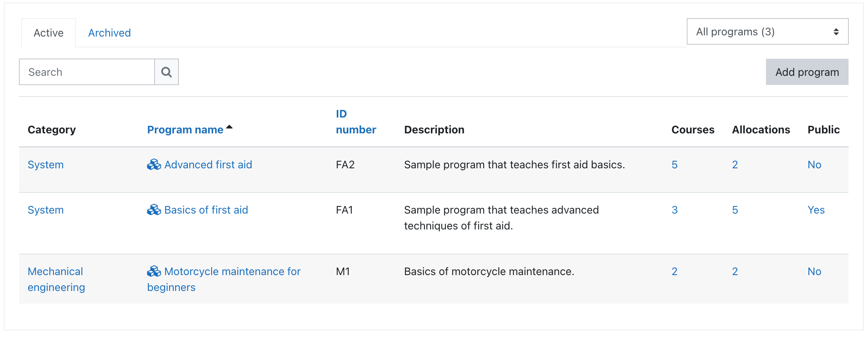Click the program icon beside Basics of first aid
This screenshot has width=868, height=339.
pos(154,210)
